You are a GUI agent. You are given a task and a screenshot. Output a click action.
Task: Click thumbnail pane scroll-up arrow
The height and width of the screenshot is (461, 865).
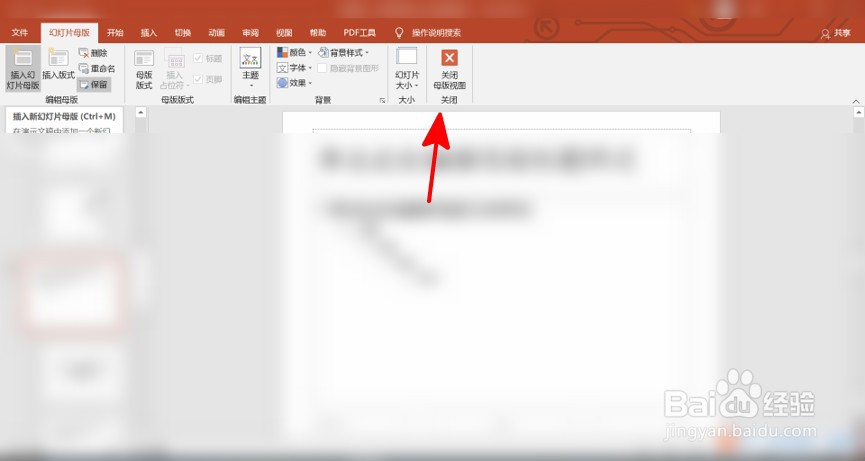pyautogui.click(x=141, y=112)
